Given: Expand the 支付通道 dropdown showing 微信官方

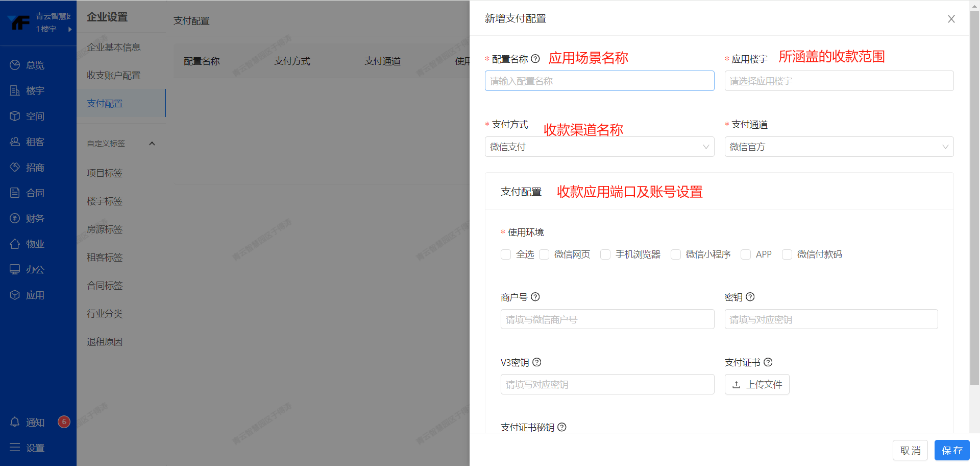Looking at the screenshot, I should 839,147.
